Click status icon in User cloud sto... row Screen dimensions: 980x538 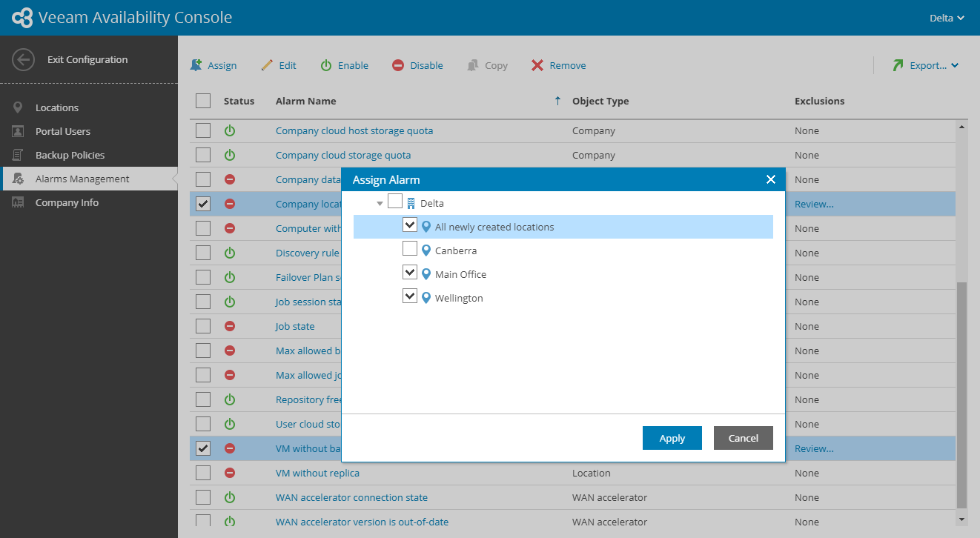pos(230,424)
